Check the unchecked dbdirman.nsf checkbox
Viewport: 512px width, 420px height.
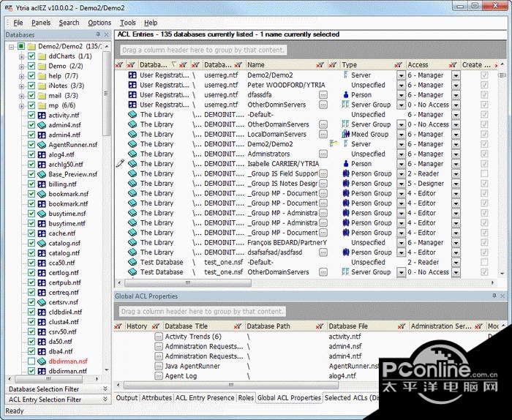(x=31, y=361)
